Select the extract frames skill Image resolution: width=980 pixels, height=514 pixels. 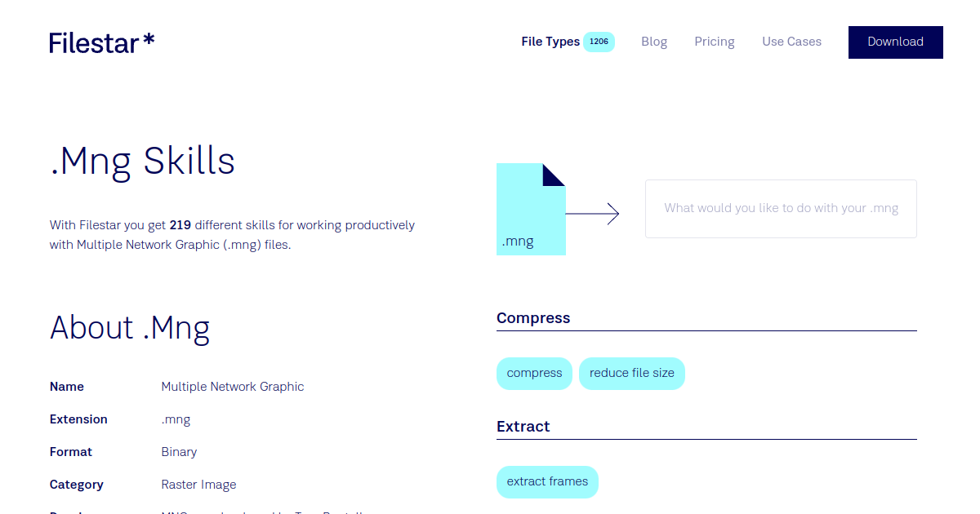(x=547, y=481)
